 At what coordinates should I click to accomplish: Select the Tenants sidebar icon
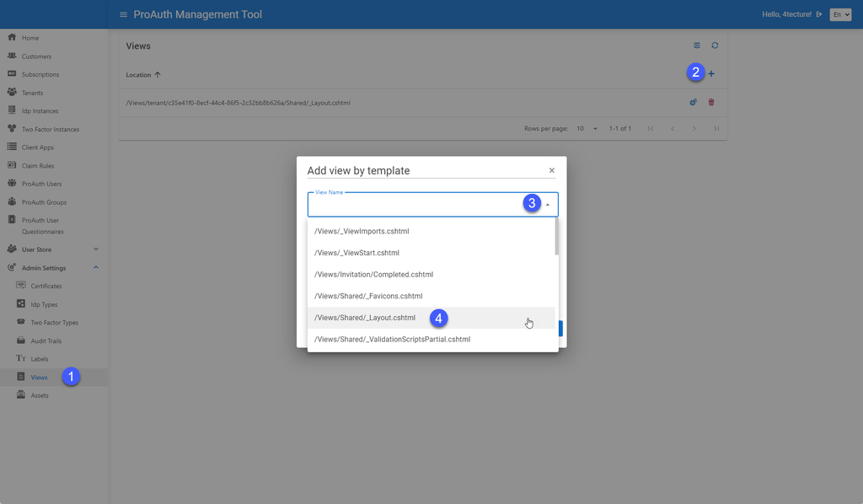click(10, 92)
